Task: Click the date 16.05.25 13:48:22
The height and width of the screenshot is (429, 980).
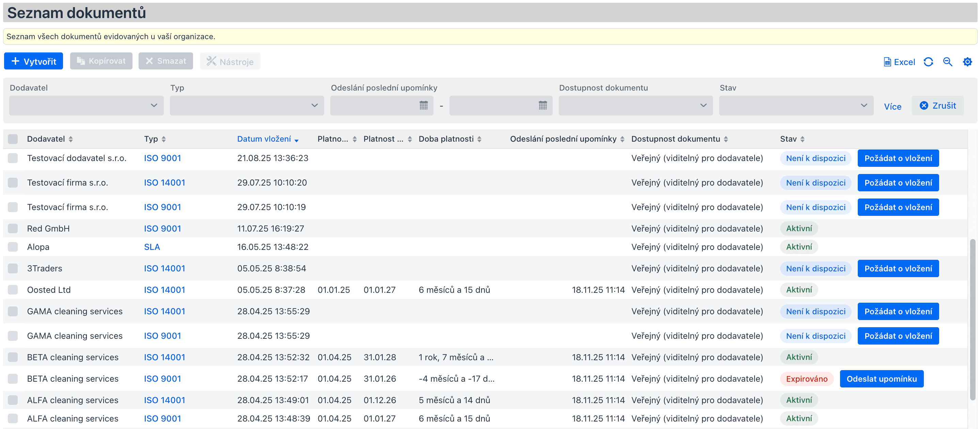Action: click(273, 247)
